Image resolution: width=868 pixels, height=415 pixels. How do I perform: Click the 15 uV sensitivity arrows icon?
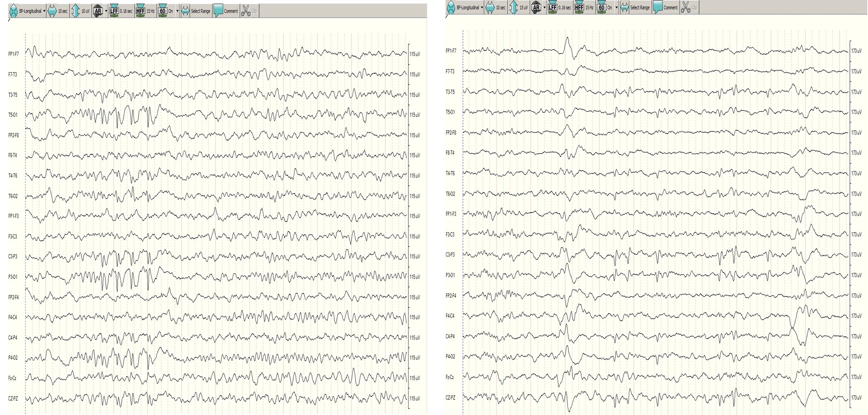(513, 7)
